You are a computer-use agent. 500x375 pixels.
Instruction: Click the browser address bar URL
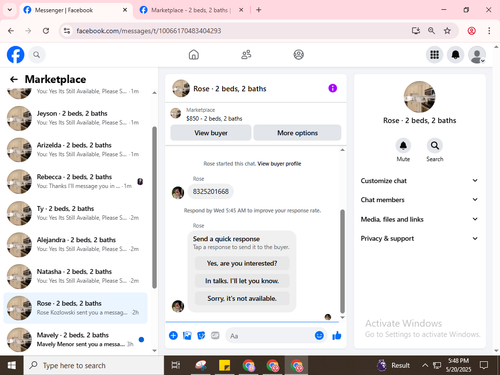[149, 31]
